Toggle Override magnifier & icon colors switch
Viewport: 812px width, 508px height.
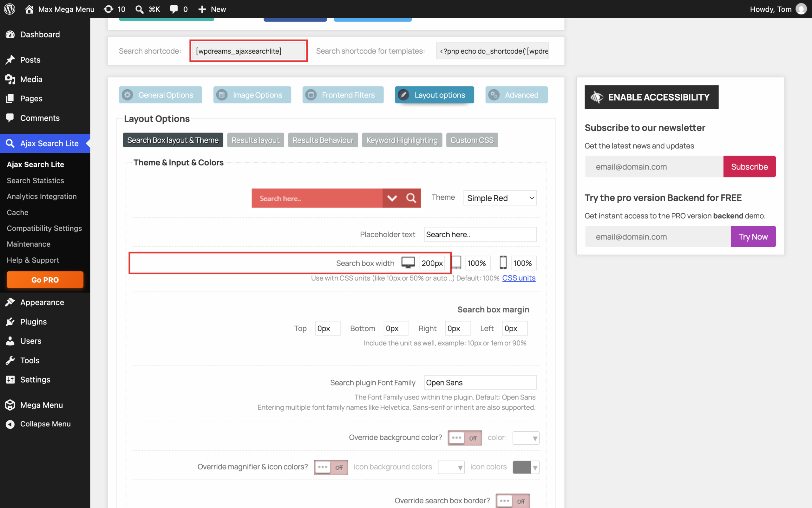(x=331, y=467)
